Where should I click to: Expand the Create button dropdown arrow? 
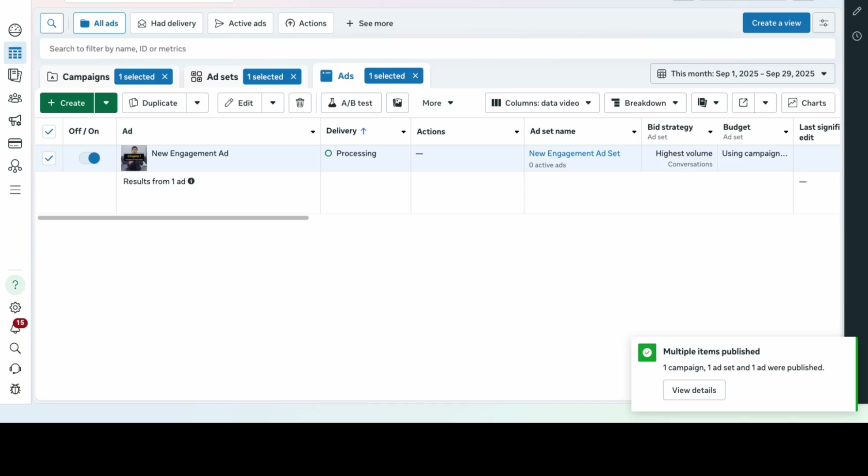click(x=106, y=103)
